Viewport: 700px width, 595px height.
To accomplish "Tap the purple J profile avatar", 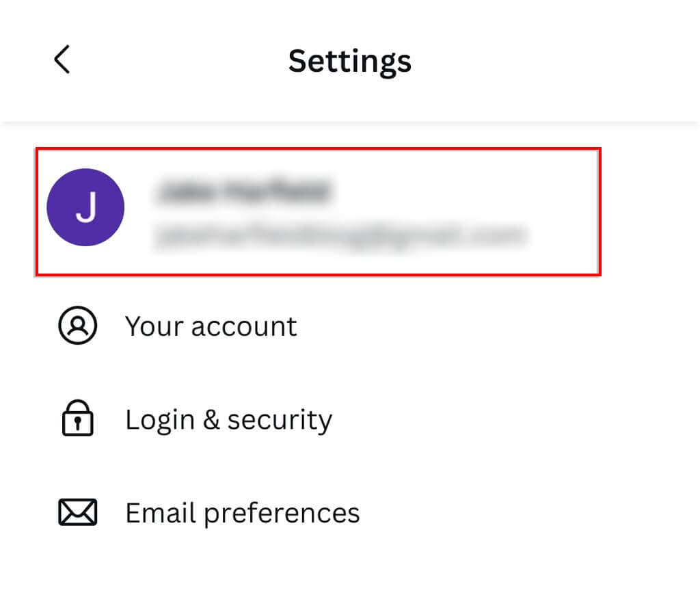I will point(85,207).
